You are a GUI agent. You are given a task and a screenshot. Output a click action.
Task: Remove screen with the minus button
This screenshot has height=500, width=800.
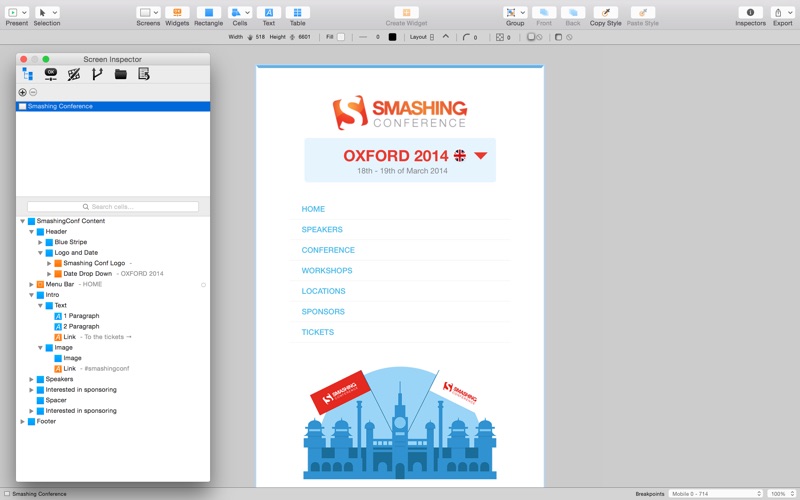[x=33, y=92]
